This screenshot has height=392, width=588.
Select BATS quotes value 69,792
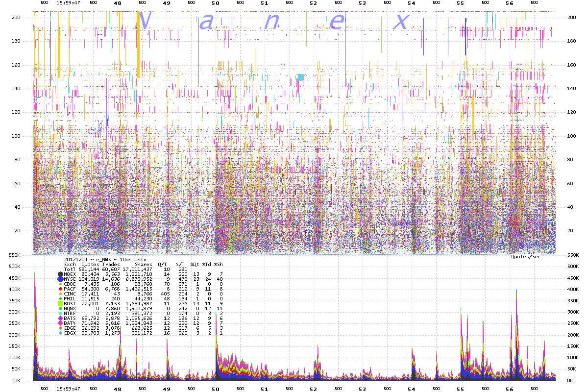[x=91, y=319]
